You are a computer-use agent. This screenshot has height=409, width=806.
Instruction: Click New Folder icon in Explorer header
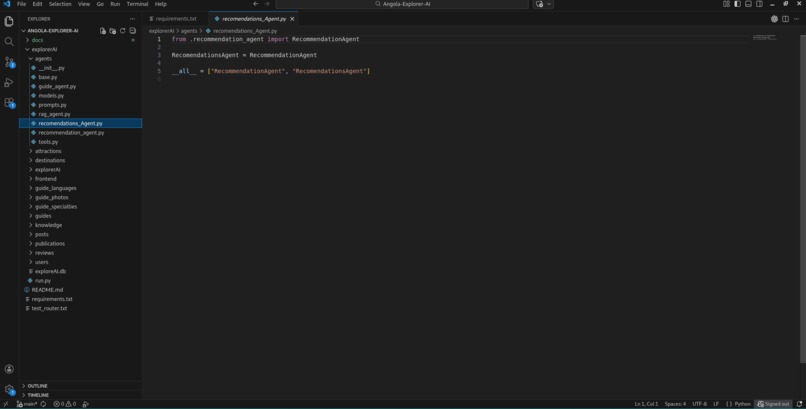tap(113, 31)
